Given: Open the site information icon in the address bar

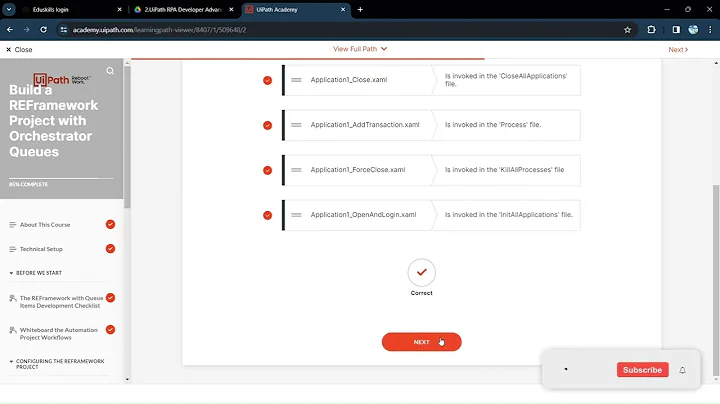Looking at the screenshot, I should 64,29.
